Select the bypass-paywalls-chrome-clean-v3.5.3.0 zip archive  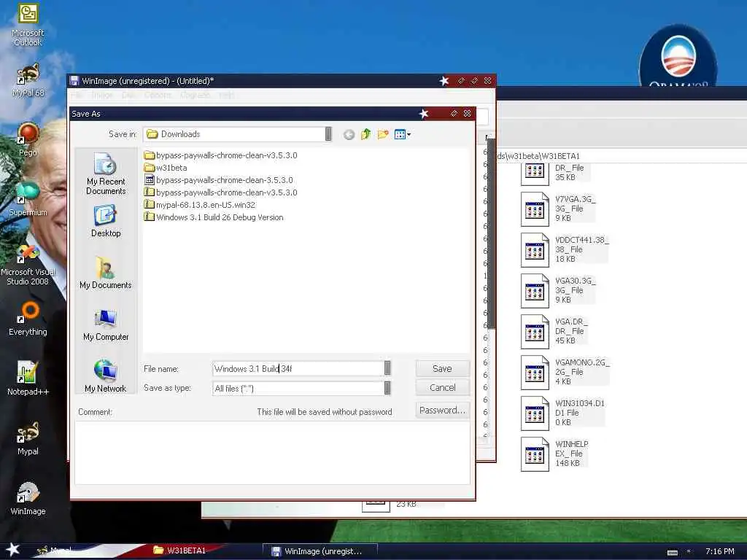click(x=220, y=192)
